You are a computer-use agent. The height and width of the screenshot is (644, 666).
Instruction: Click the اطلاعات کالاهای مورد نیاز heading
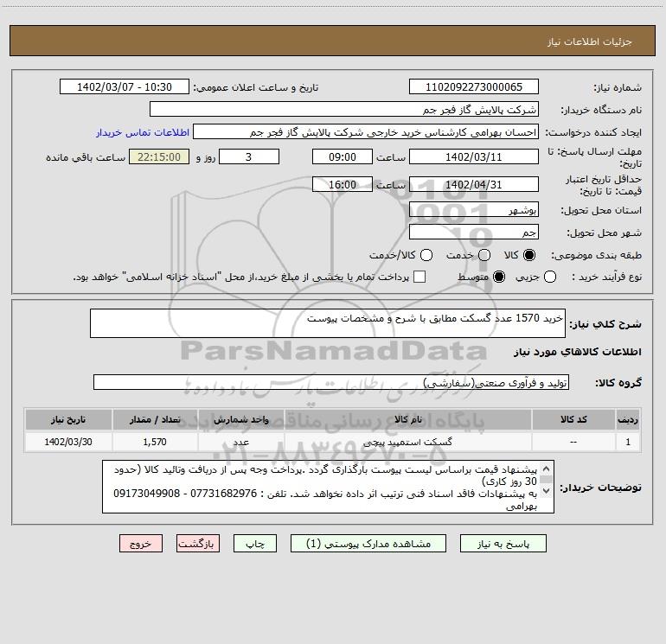tap(578, 352)
